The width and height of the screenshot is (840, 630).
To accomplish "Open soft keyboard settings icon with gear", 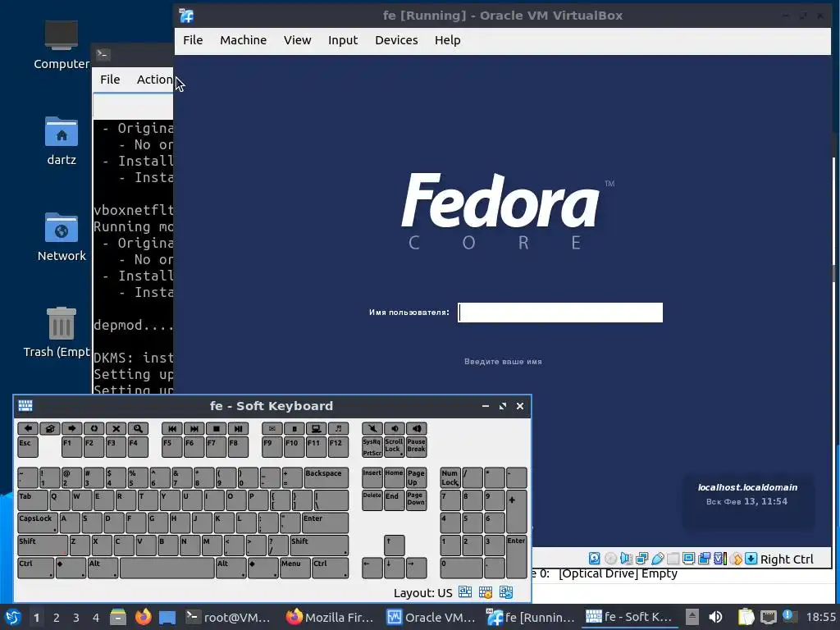I will coord(486,592).
